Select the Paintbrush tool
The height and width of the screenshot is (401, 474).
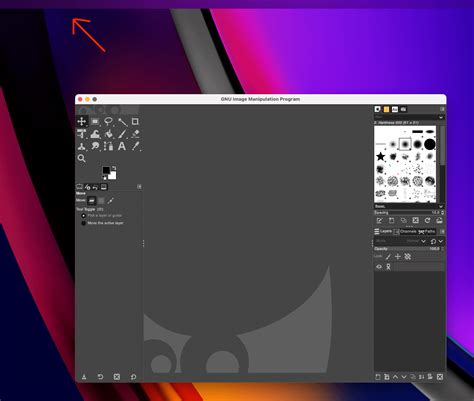tap(122, 134)
